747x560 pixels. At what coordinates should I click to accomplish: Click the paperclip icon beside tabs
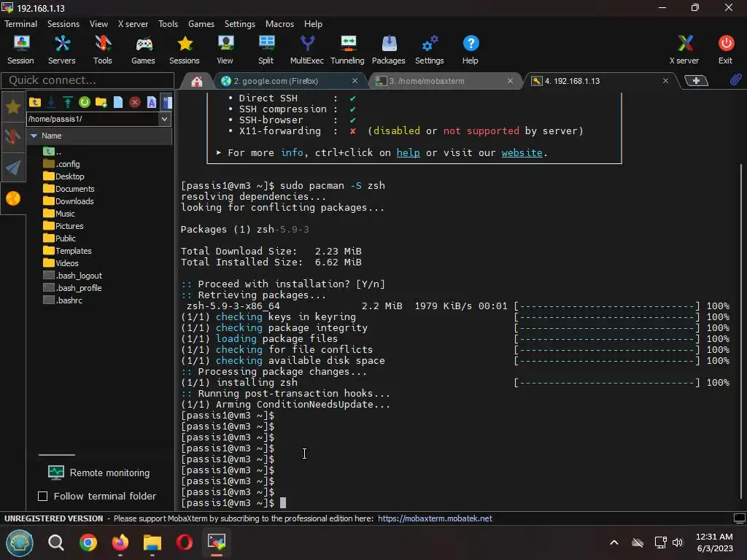click(x=735, y=80)
